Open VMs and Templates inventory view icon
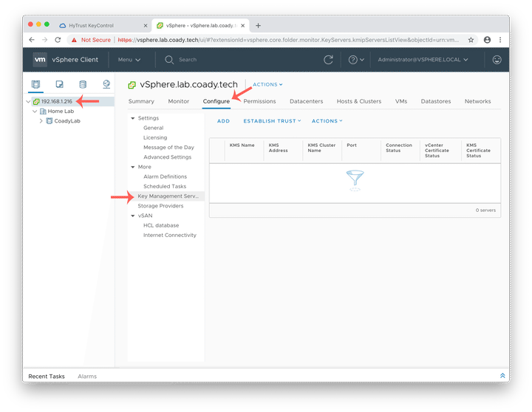This screenshot has height=412, width=532. pos(59,84)
